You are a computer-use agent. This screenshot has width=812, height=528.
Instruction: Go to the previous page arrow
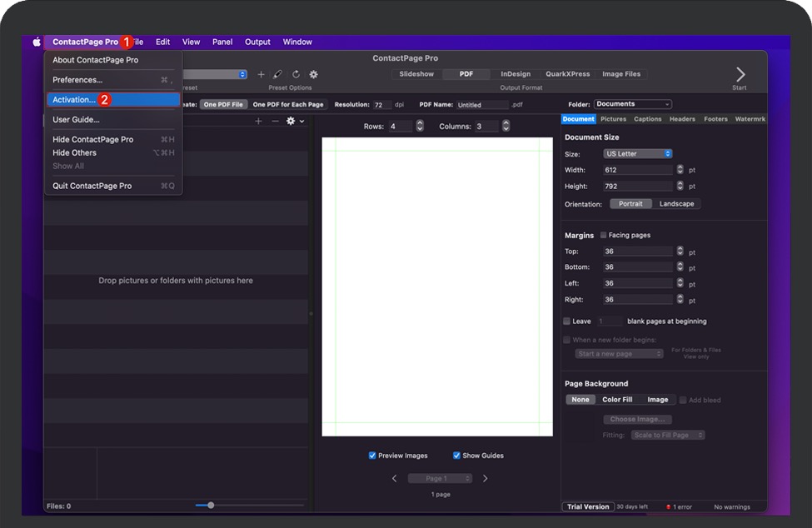pyautogui.click(x=394, y=478)
